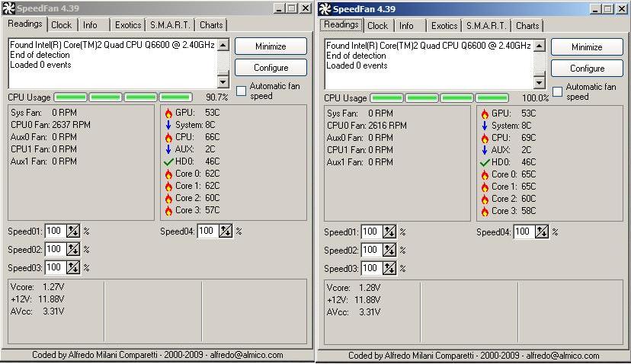This screenshot has height=364, width=631.
Task: Click the flame icon for Core 3 58C in right window
Action: tap(485, 211)
